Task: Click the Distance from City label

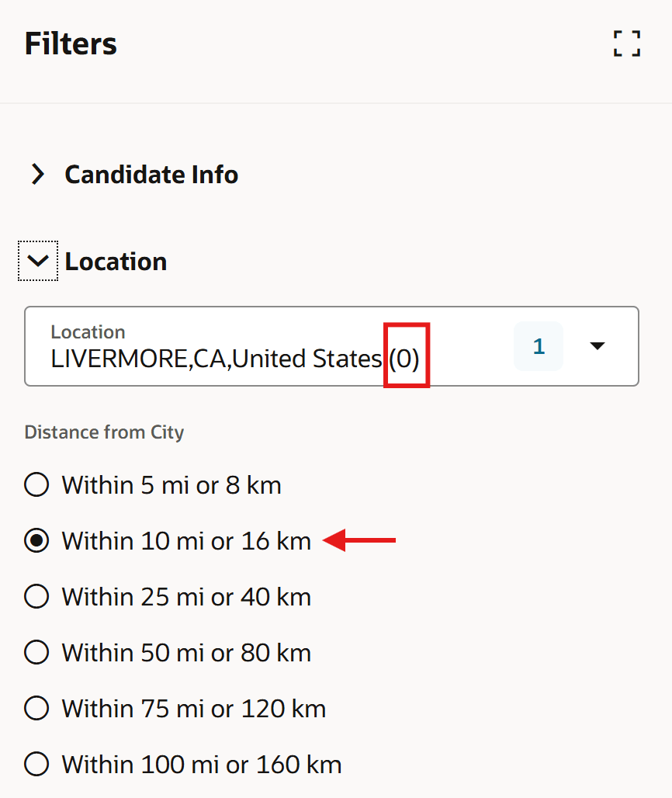Action: 103,432
